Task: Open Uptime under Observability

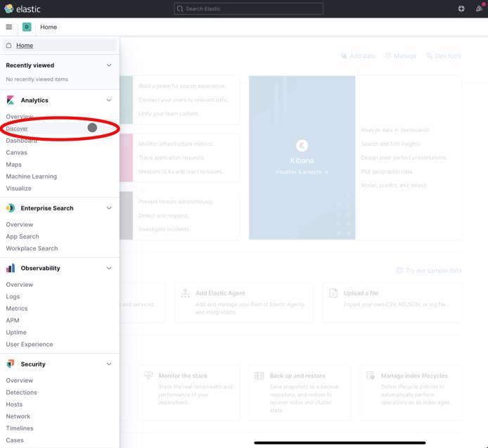Action: coord(16,333)
